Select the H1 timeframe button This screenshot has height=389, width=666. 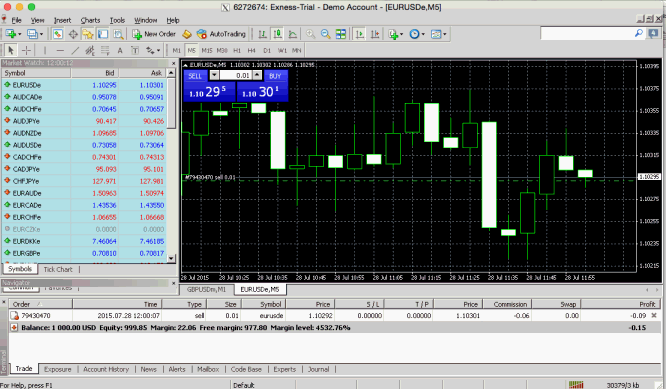(x=237, y=51)
